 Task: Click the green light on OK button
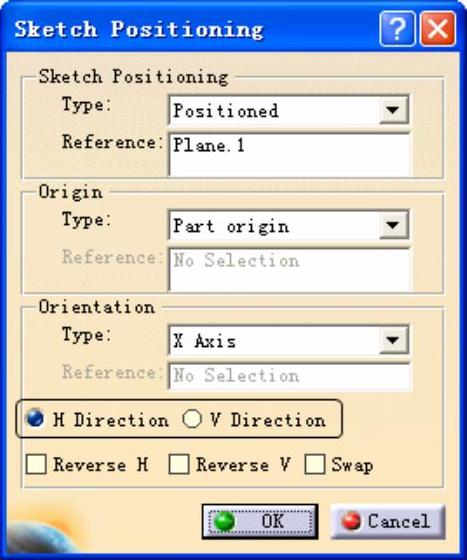tap(224, 521)
